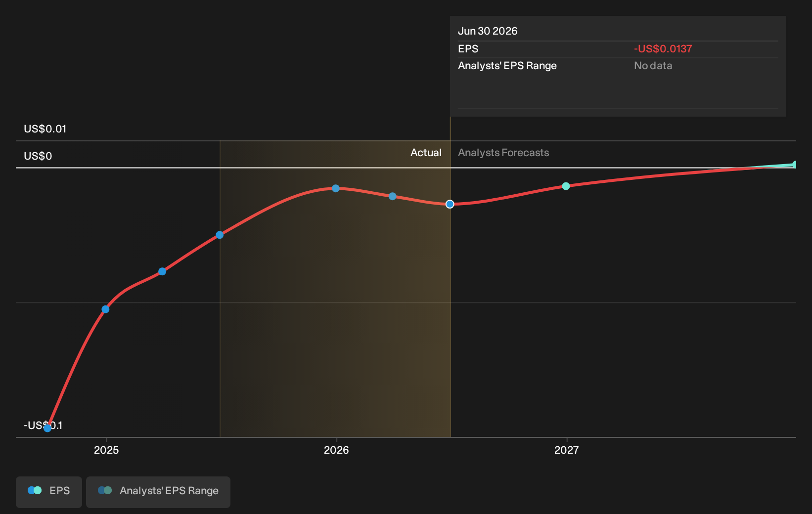Select the EPS data point at 2026
The width and height of the screenshot is (812, 514).
tap(336, 188)
